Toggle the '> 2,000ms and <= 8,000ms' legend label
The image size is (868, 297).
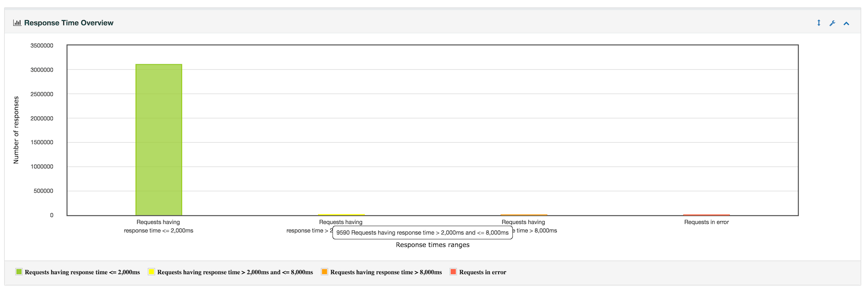coord(235,272)
